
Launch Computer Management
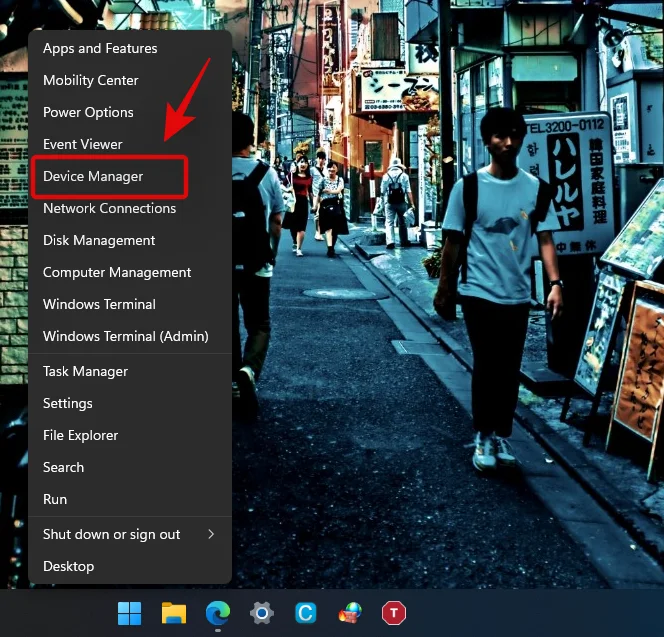click(117, 272)
